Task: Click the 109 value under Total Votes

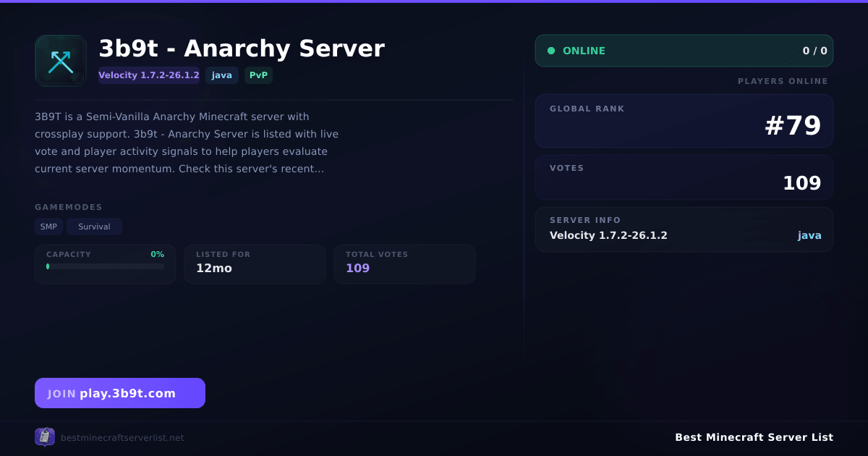Action: (x=357, y=268)
